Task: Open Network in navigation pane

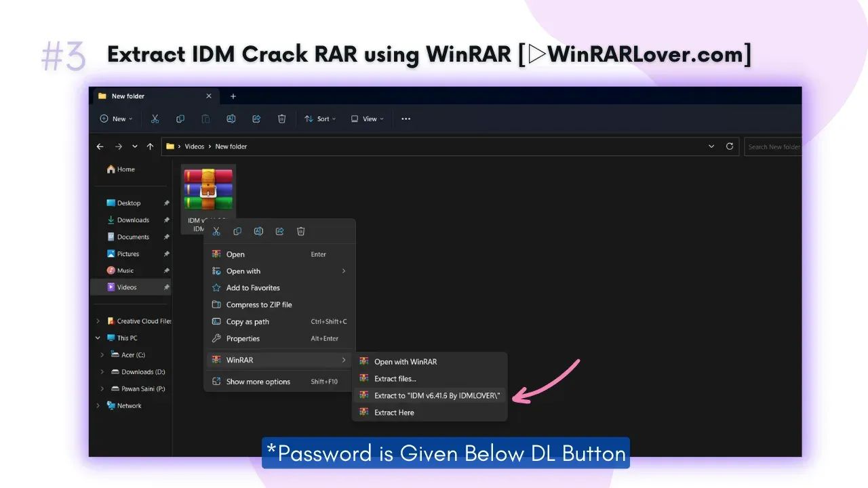Action: [124, 406]
